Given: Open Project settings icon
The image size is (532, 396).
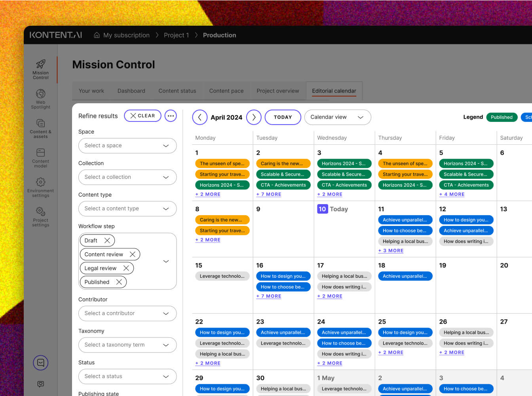Looking at the screenshot, I should [x=40, y=212].
